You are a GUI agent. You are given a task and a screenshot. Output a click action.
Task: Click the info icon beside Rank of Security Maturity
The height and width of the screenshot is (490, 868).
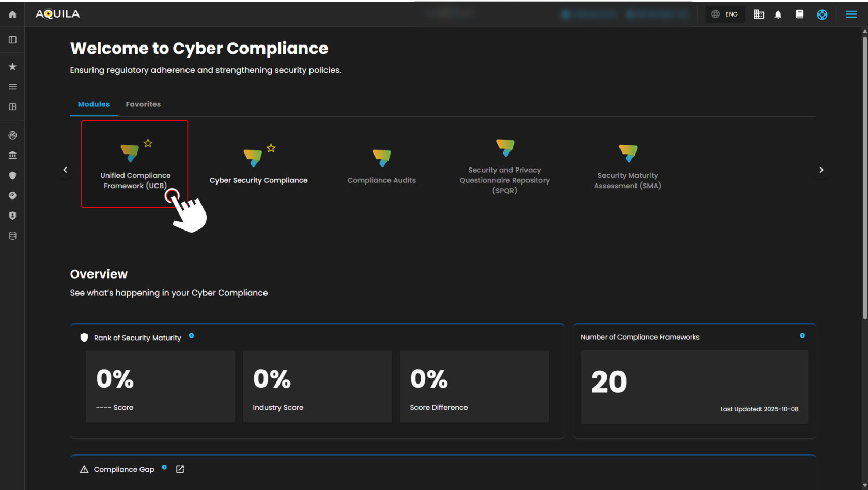tap(191, 336)
